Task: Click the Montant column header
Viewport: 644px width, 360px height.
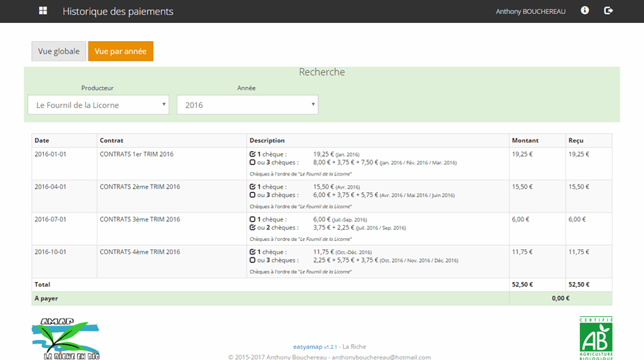Action: coord(525,141)
